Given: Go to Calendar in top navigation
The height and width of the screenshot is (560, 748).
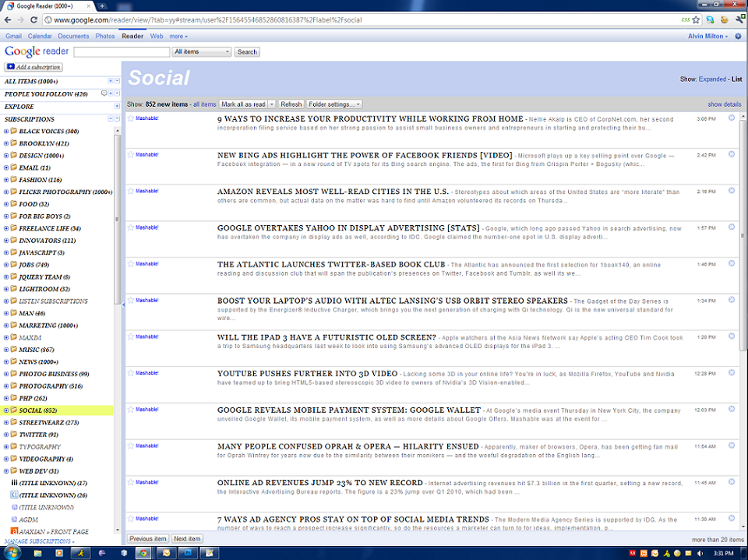Looking at the screenshot, I should (40, 37).
